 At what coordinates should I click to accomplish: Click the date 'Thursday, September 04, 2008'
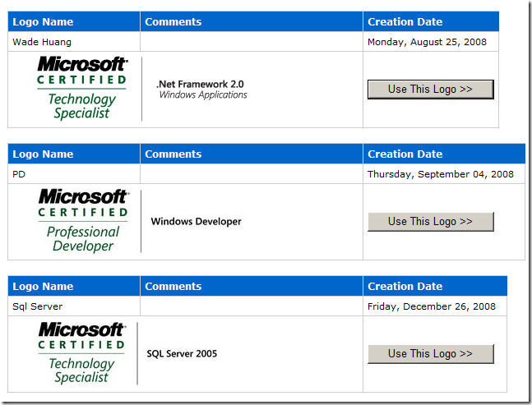point(441,174)
